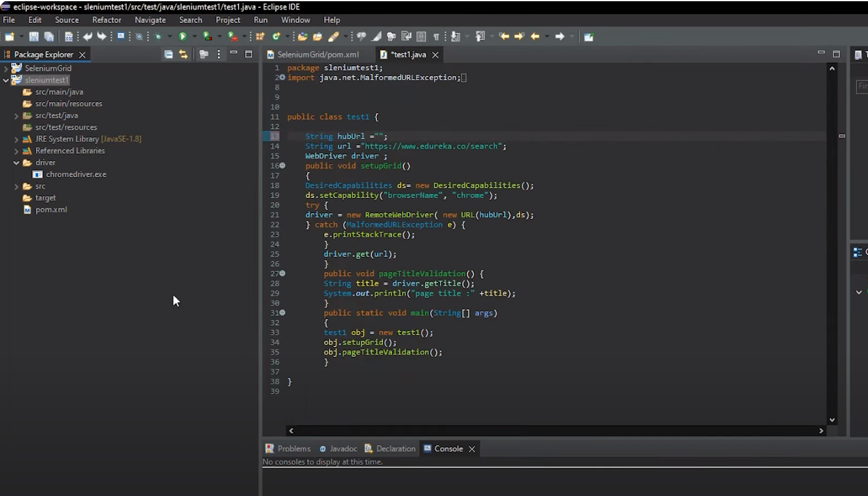Close the test1.java editor tab
This screenshot has width=868, height=496.
click(435, 55)
